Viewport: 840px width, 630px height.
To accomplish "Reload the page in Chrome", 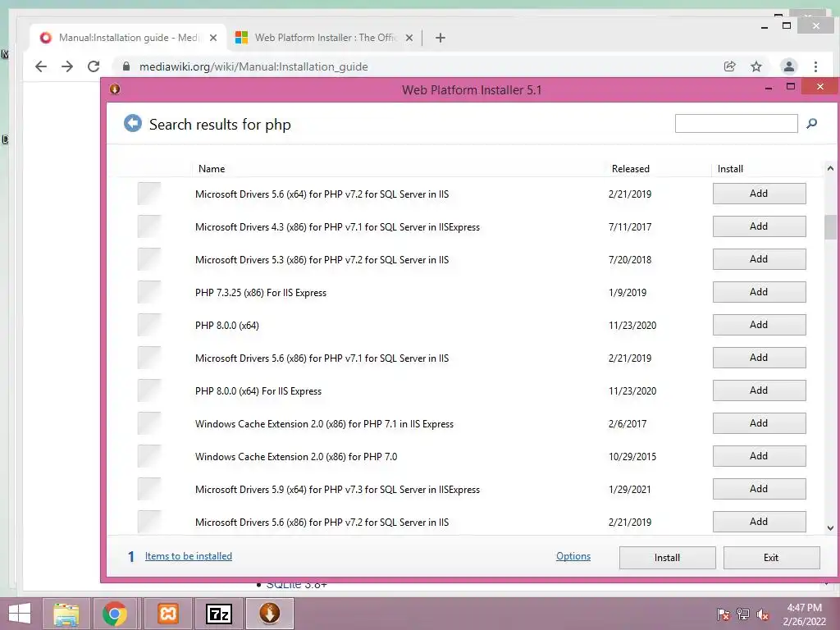I will click(x=94, y=66).
